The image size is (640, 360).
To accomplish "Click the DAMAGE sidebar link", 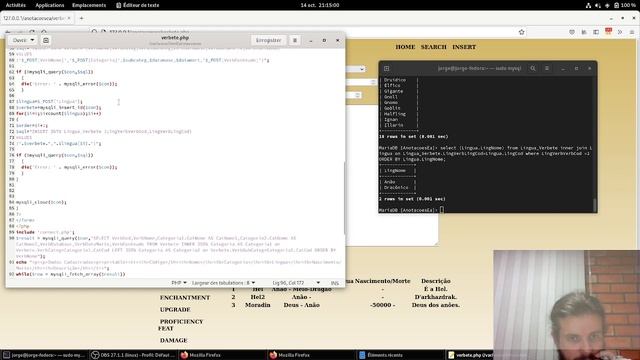I will [173, 340].
